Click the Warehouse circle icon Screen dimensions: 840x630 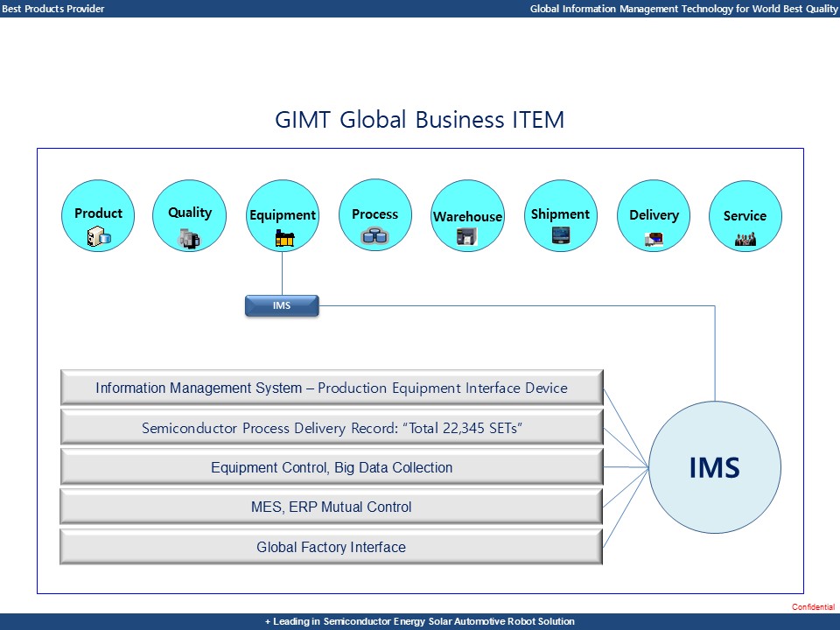(x=467, y=216)
